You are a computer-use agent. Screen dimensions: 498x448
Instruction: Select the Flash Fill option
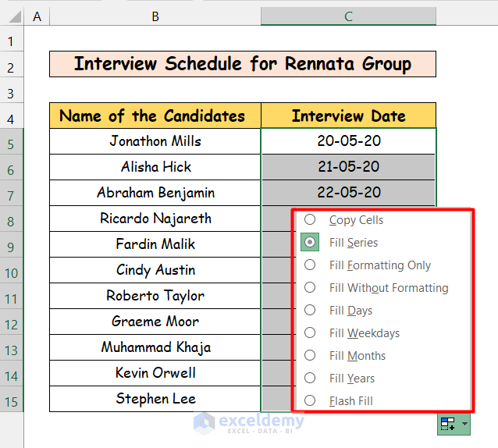(x=310, y=401)
